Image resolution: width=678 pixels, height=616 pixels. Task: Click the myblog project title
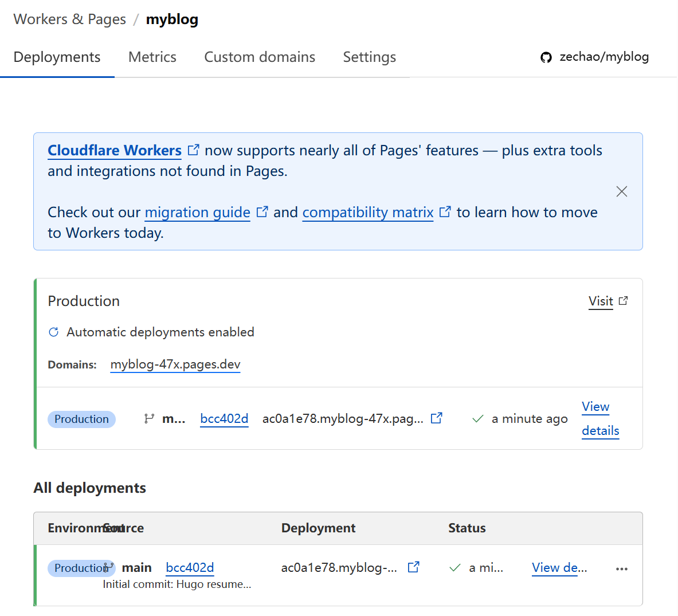[172, 19]
